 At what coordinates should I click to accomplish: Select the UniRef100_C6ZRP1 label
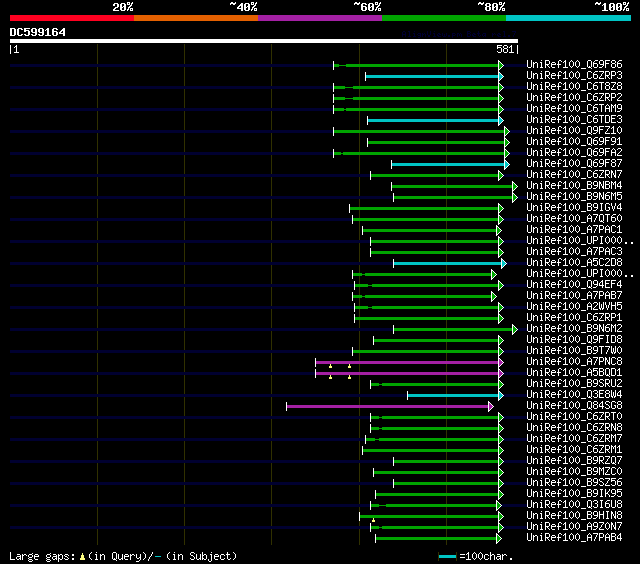coord(574,318)
